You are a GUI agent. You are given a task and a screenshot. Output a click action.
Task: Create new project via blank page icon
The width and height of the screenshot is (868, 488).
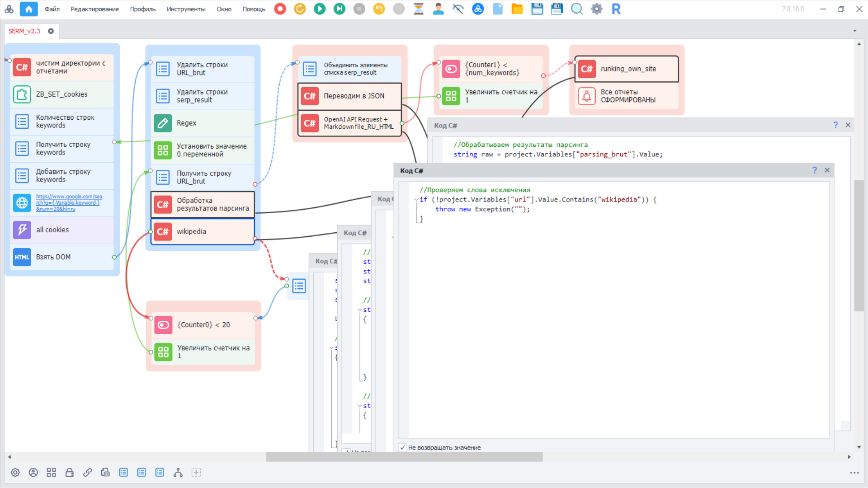pos(498,9)
